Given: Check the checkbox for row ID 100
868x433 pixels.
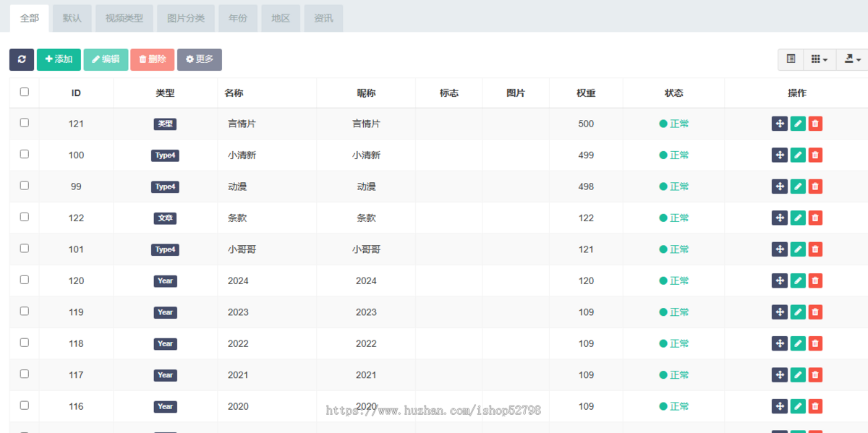Looking at the screenshot, I should (x=25, y=154).
